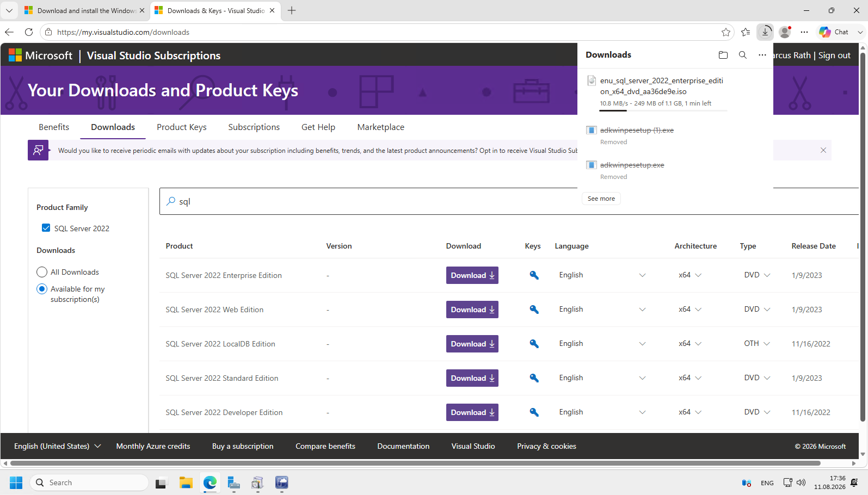View keys for SQL Server 2022 LocalDB Edition
868x495 pixels.
click(534, 344)
